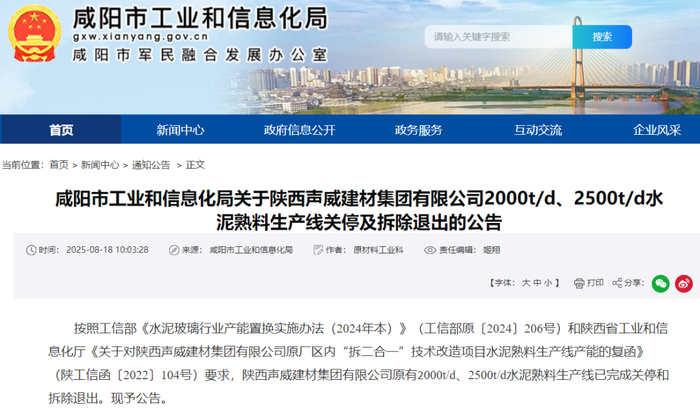The height and width of the screenshot is (409, 700).
Task: Open the 企业风采 navigation tab
Action: [x=657, y=130]
